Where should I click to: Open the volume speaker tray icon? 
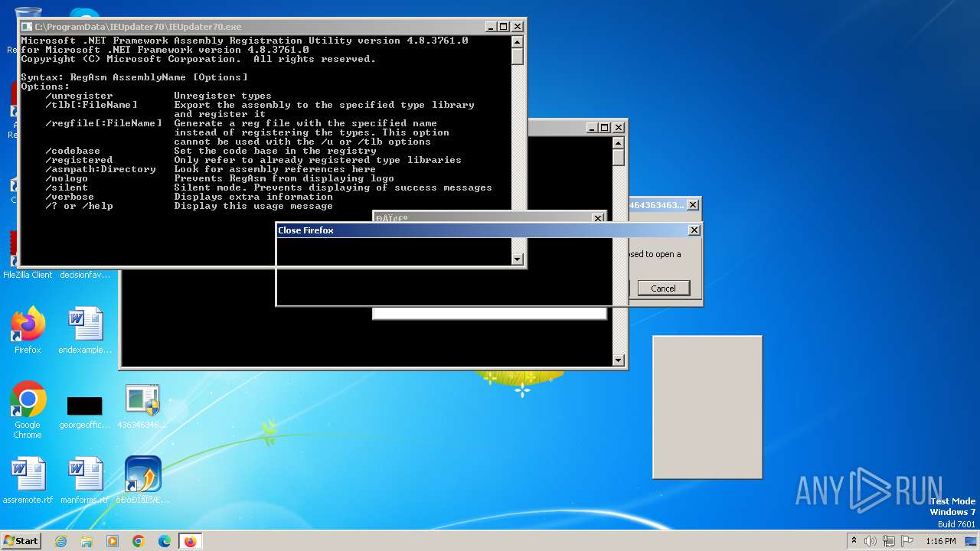click(x=871, y=541)
